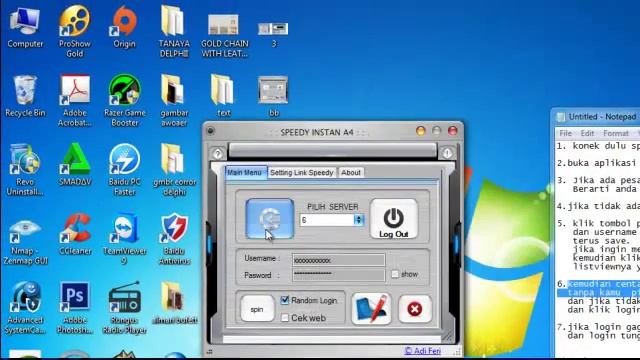Launch Rongus Radio Player
Screen dimensions: 640x360
tap(124, 308)
